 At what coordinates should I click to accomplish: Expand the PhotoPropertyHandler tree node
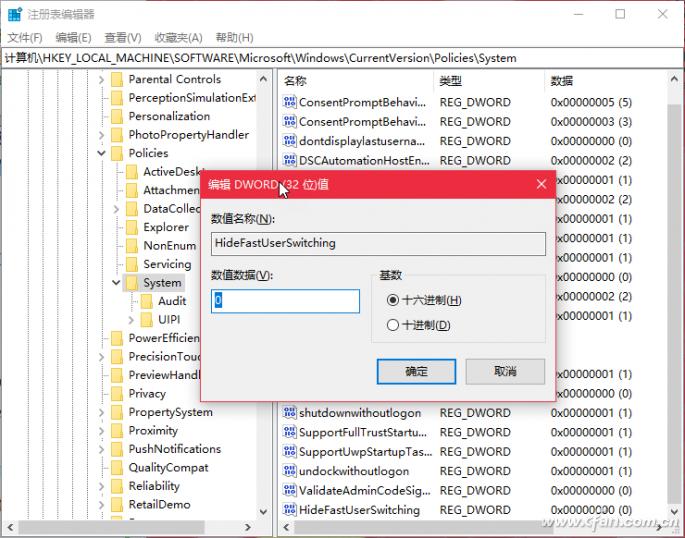coord(101,135)
